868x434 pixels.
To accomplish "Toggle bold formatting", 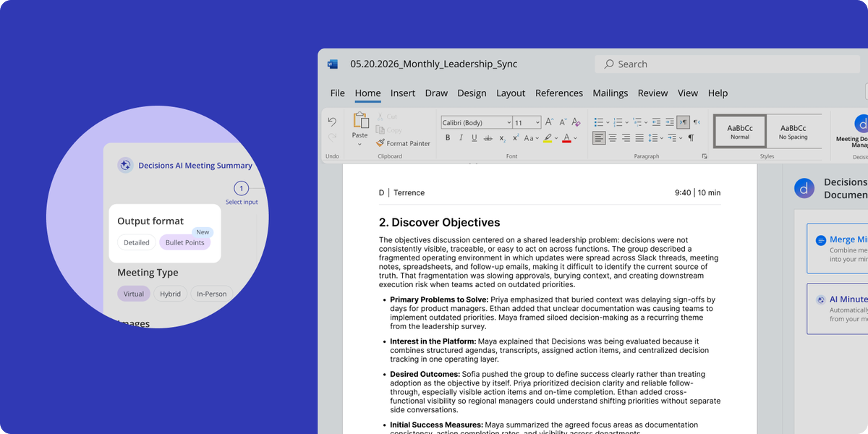I will (x=448, y=137).
